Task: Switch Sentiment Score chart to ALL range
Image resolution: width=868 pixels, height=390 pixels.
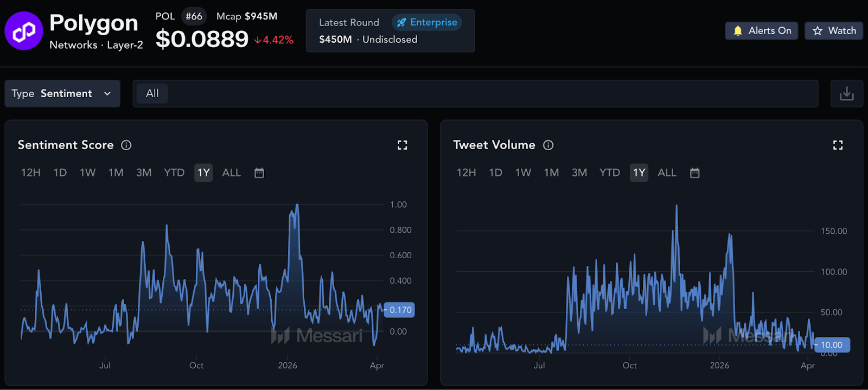Action: tap(231, 173)
